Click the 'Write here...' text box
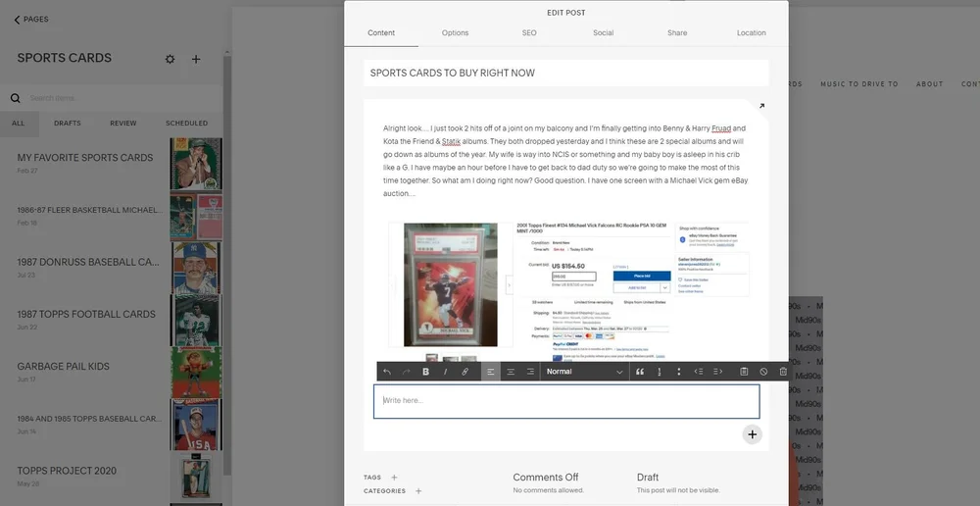 pos(566,401)
